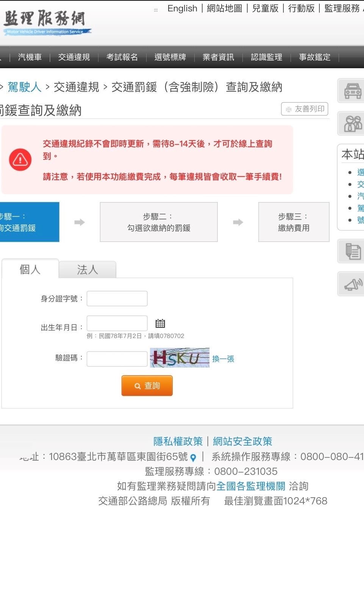Screen dimensions: 364x604
Task: Focus the 驗證碼 text field
Action: [117, 359]
